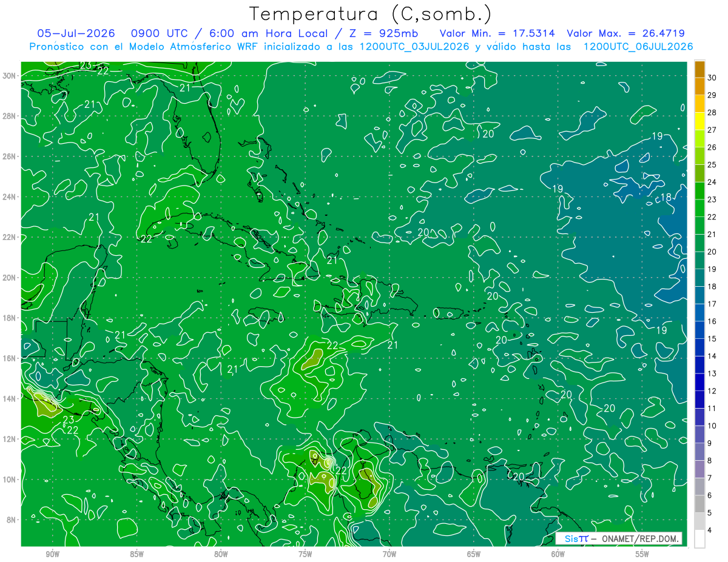Click the '65W' longitude axis label
728x562 pixels.
[x=474, y=554]
